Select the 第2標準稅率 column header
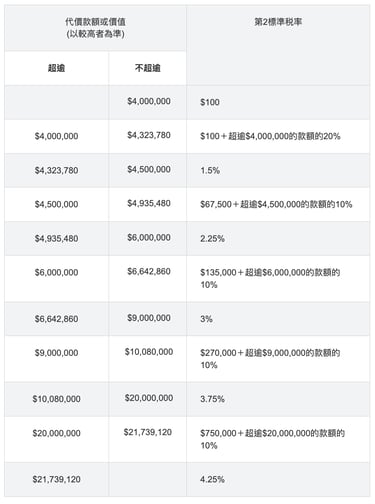 278,45
